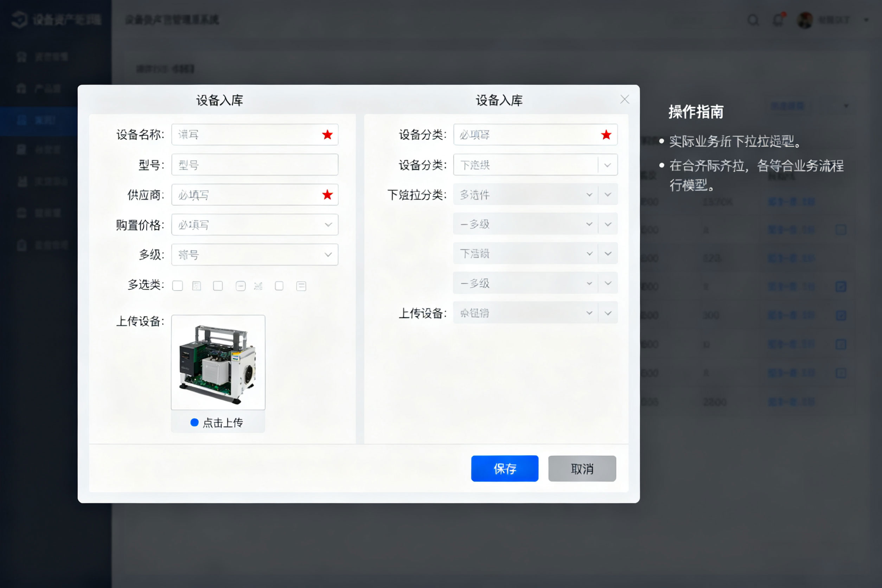Check the first 多选类 checkbox

(x=177, y=286)
